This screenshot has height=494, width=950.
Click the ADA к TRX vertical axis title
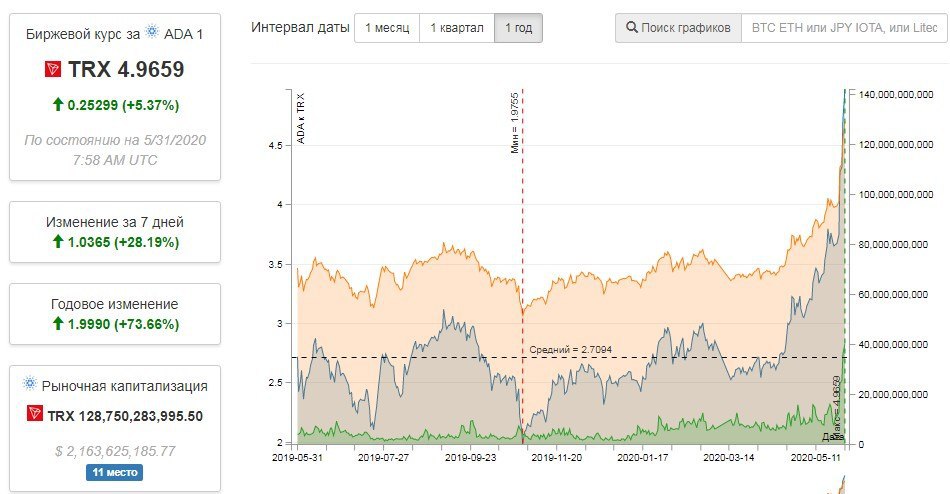[301, 119]
